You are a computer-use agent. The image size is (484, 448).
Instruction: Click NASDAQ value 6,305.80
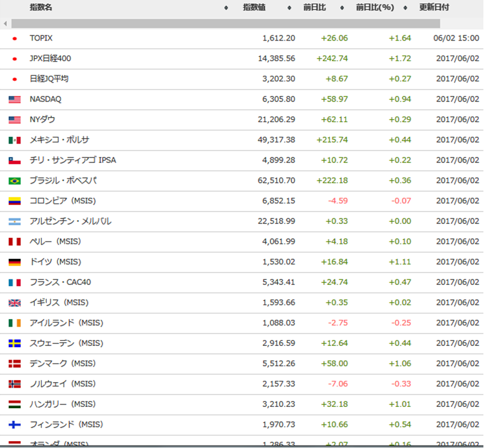pos(278,99)
